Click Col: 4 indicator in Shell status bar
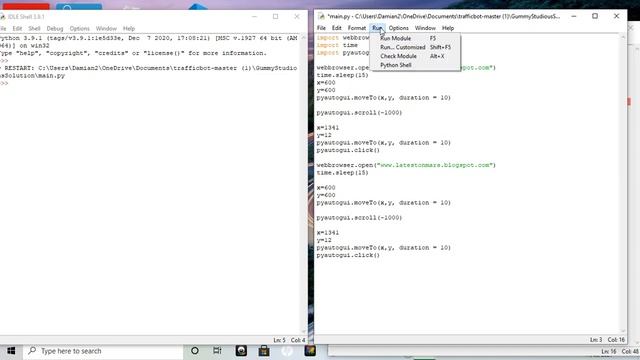The height and width of the screenshot is (360, 640). pos(298,340)
